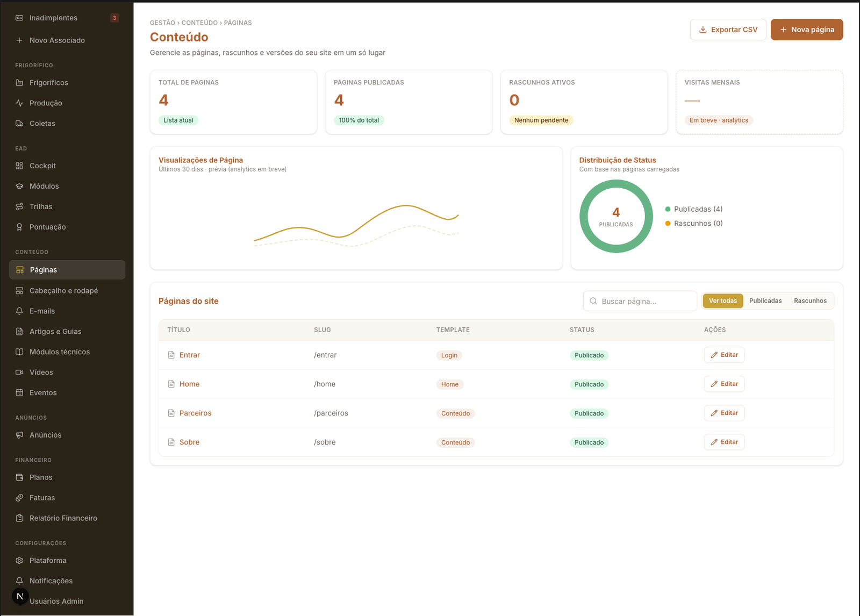
Task: Click the Plataforma gear icon
Action: tap(19, 561)
